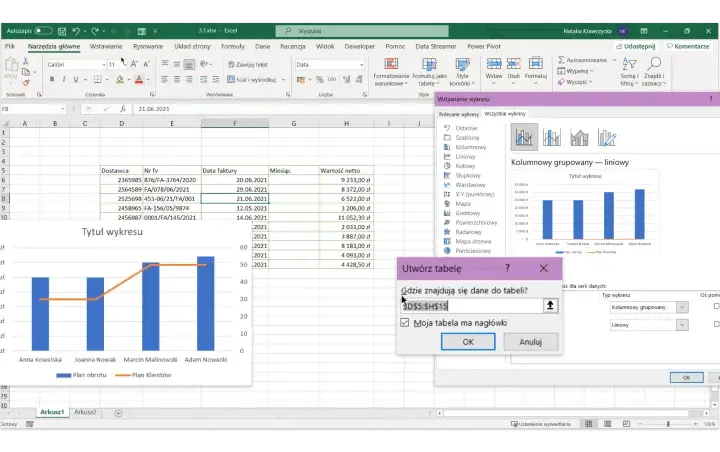Switch to Page Break Preview view icon
The image size is (720, 452).
click(x=626, y=424)
